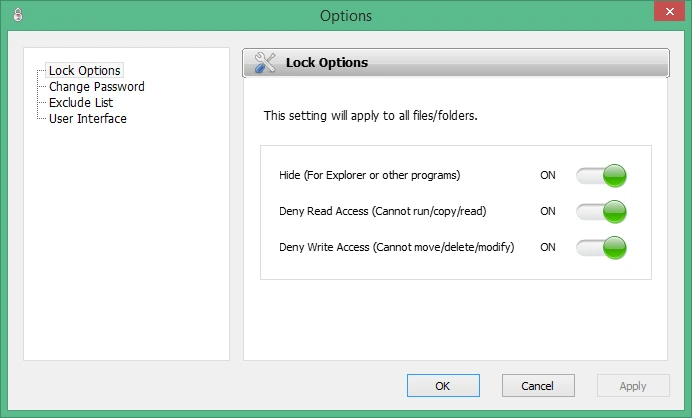Turn off the Deny Write Access switch
The height and width of the screenshot is (418, 692).
(601, 248)
